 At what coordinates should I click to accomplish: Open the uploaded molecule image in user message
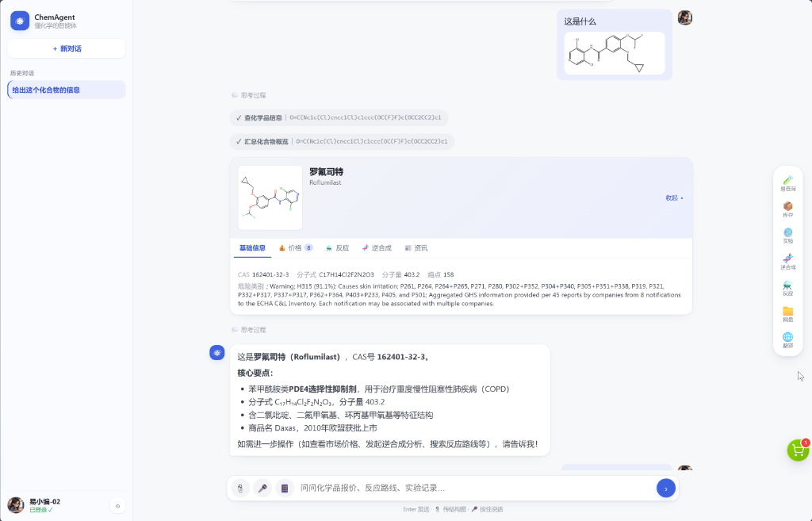615,53
